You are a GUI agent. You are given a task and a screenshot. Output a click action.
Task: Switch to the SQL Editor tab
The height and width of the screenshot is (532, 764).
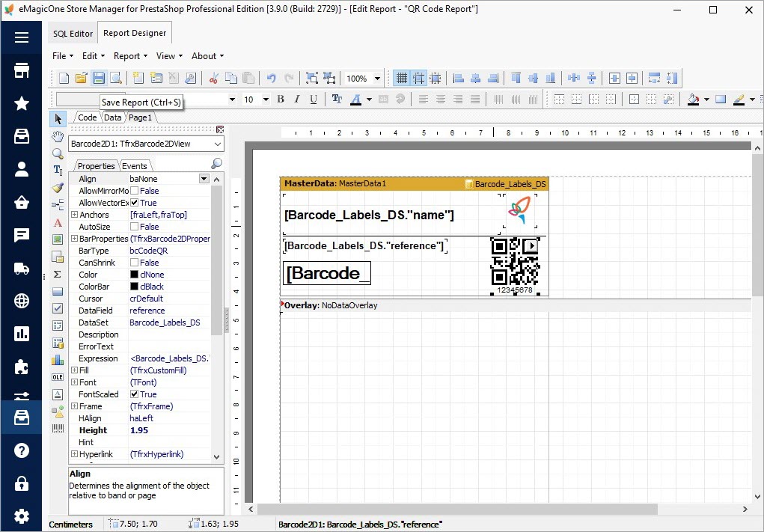(73, 34)
